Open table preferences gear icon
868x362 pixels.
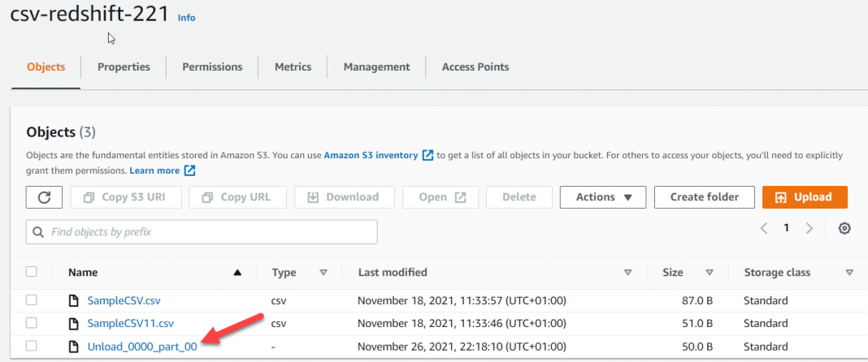(844, 229)
